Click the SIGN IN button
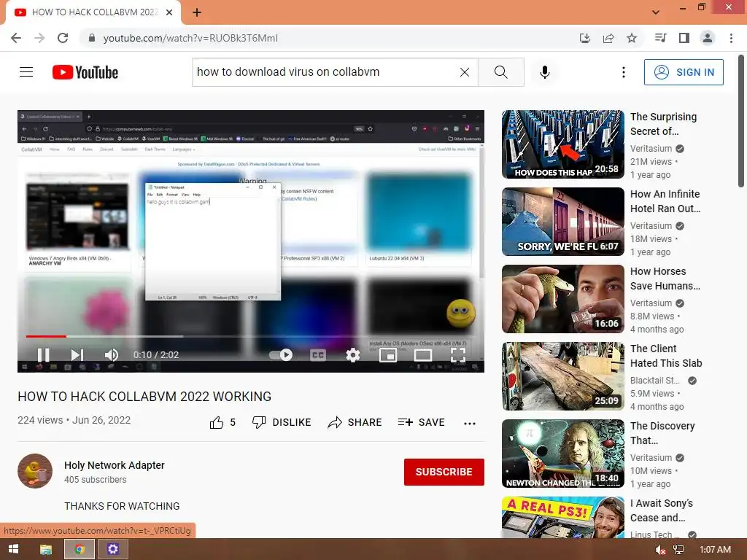747x560 pixels. coord(684,72)
